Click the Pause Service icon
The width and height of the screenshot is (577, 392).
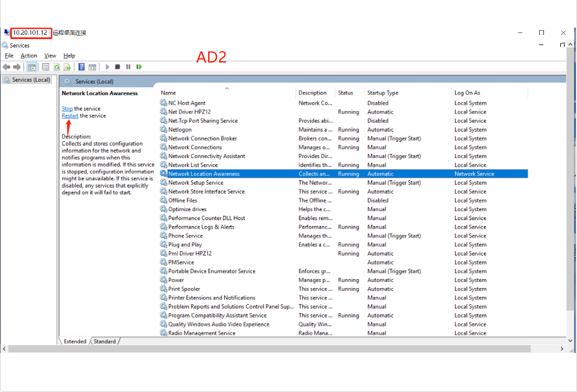pyautogui.click(x=128, y=67)
